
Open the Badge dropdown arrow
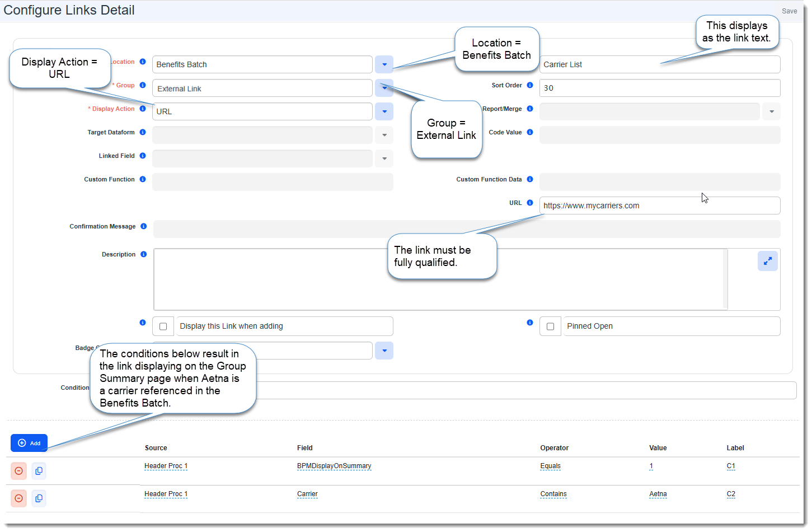pos(384,351)
